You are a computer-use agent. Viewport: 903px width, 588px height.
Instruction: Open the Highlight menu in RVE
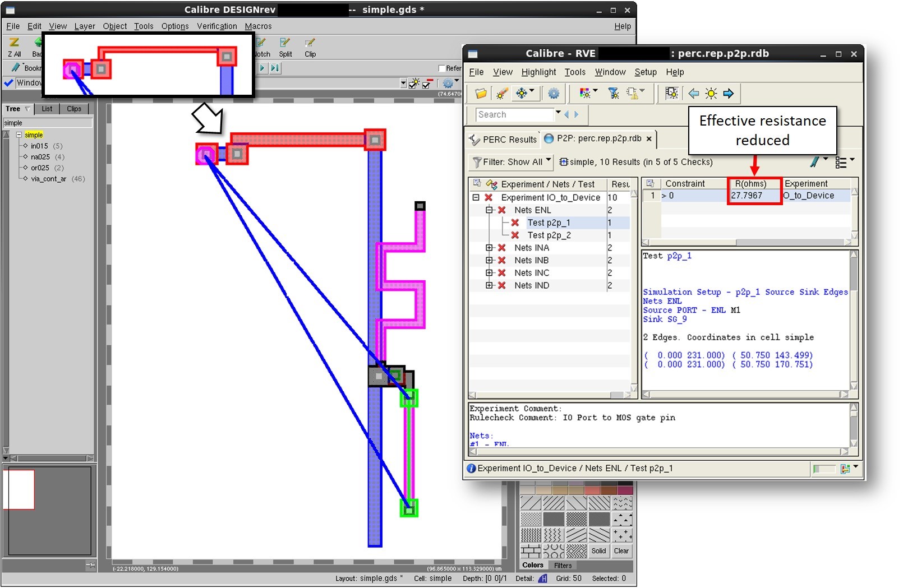coord(538,72)
